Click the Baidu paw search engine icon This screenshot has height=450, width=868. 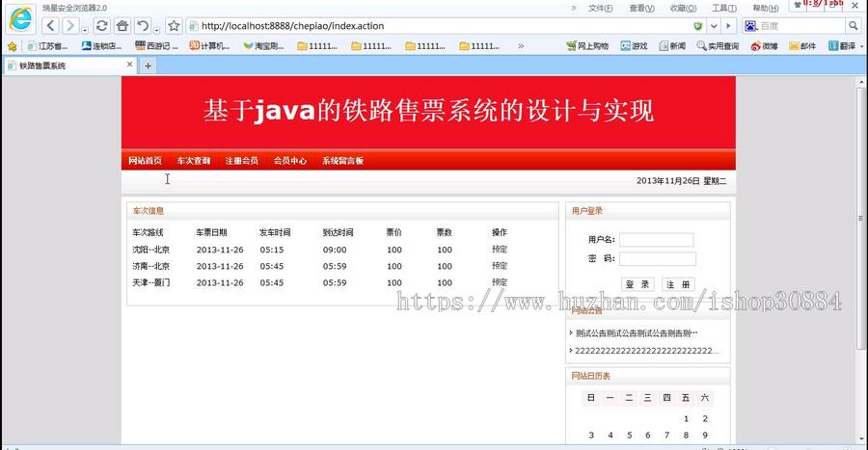[750, 26]
